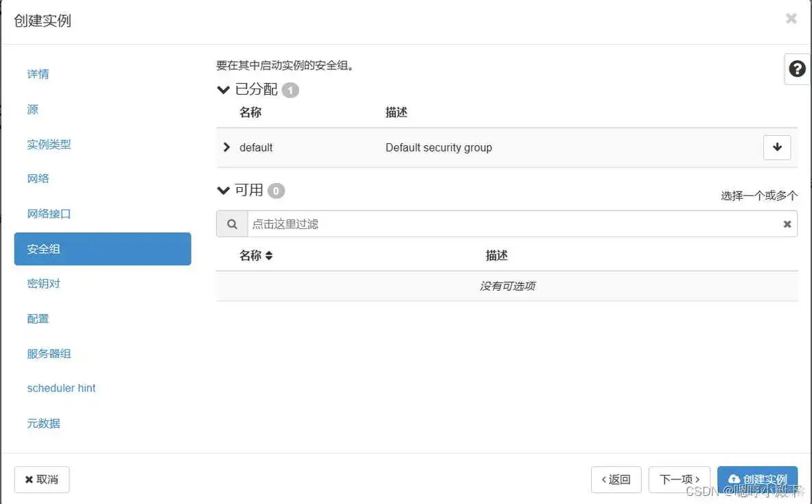Launch the instance with 创建实例

coord(757,479)
